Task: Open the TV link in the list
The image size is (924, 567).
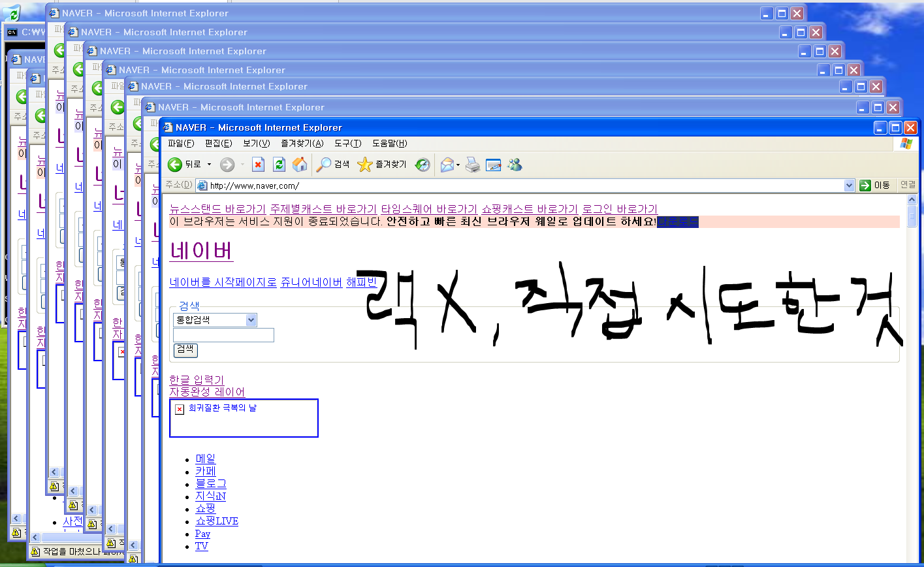Action: pyautogui.click(x=202, y=546)
